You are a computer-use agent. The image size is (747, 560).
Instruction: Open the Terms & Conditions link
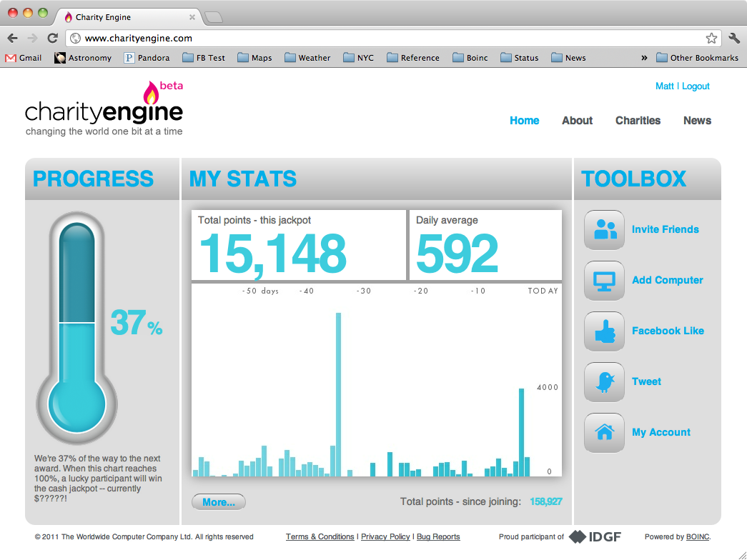tap(320, 536)
